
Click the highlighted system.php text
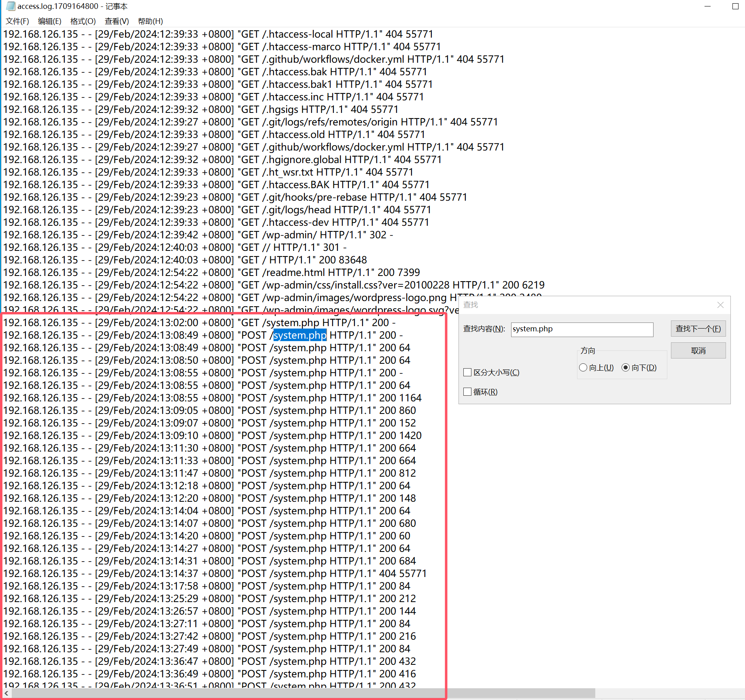point(300,335)
